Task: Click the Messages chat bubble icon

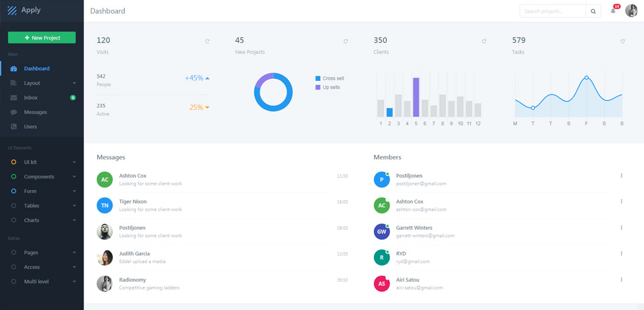Action: (14, 113)
